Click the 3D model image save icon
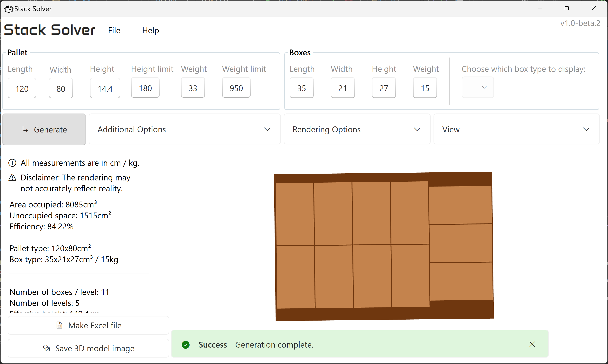The width and height of the screenshot is (608, 364). pos(46,348)
